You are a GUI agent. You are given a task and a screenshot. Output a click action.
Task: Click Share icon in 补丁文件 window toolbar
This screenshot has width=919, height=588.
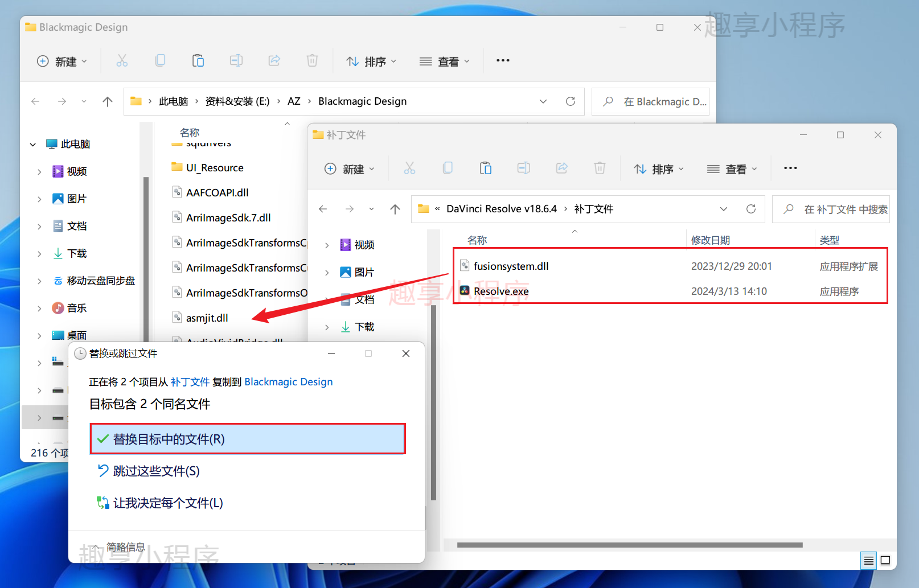562,168
